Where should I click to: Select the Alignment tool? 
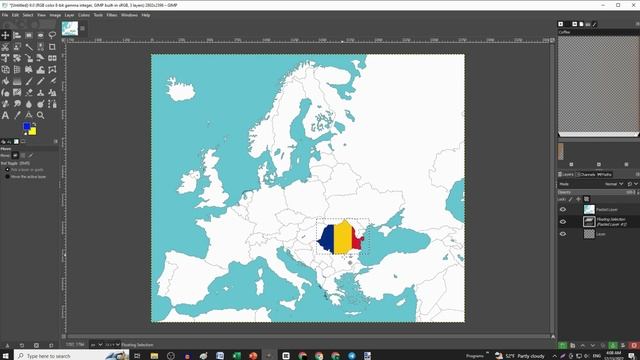pos(17,36)
